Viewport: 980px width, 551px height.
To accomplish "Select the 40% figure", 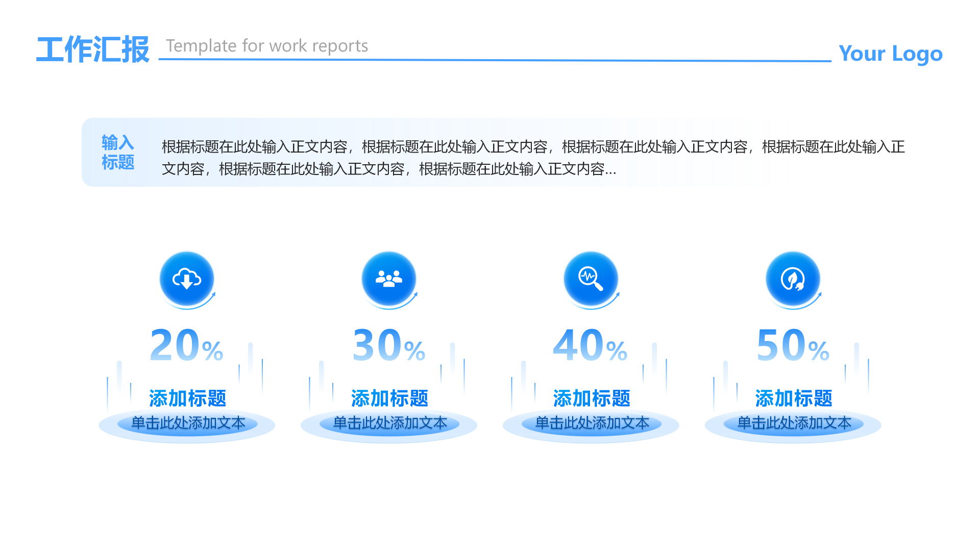I will [x=591, y=346].
